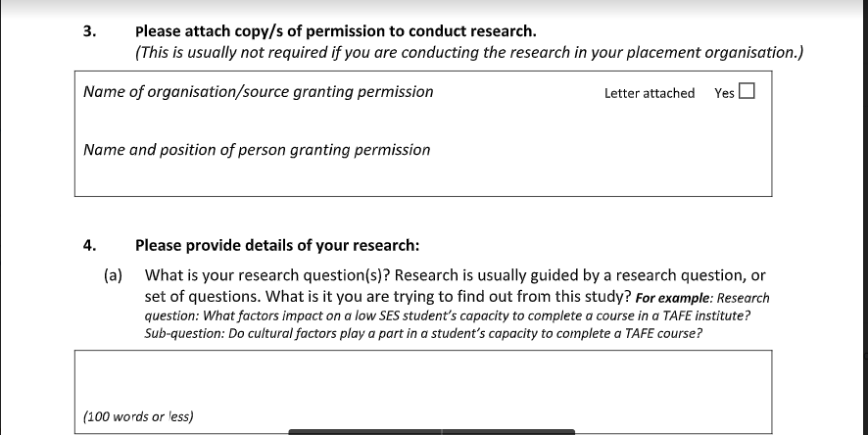Click the 'Name and position of person' label
The image size is (868, 435).
[257, 150]
